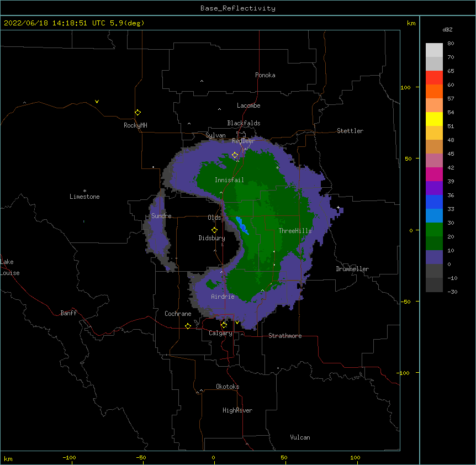
Task: Click the HighRiver label
Action: point(237,410)
